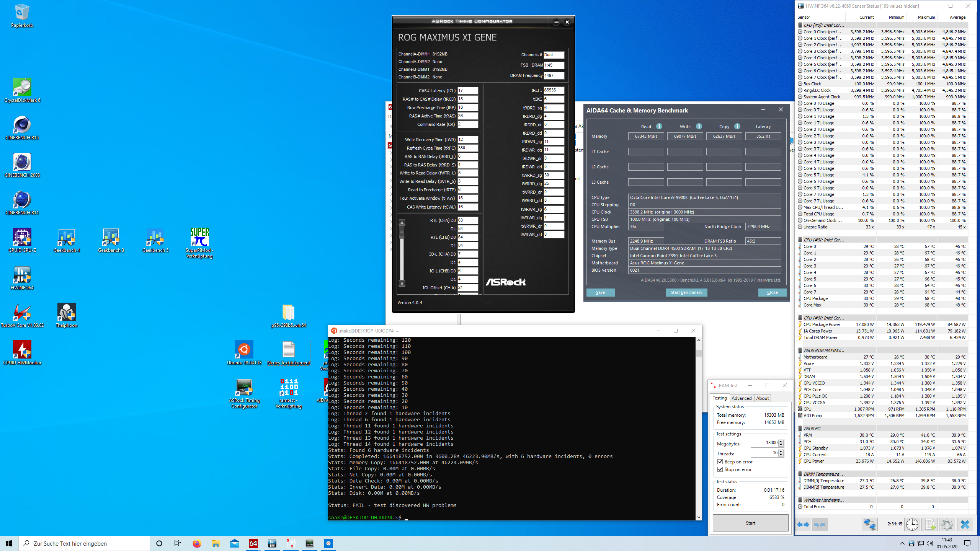The image size is (980, 551).
Task: Increase Megabytes value with up stepper
Action: pos(781,441)
